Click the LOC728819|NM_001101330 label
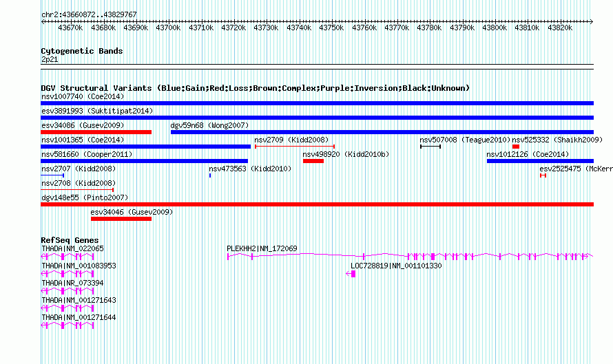This screenshot has height=364, width=613. click(396, 266)
